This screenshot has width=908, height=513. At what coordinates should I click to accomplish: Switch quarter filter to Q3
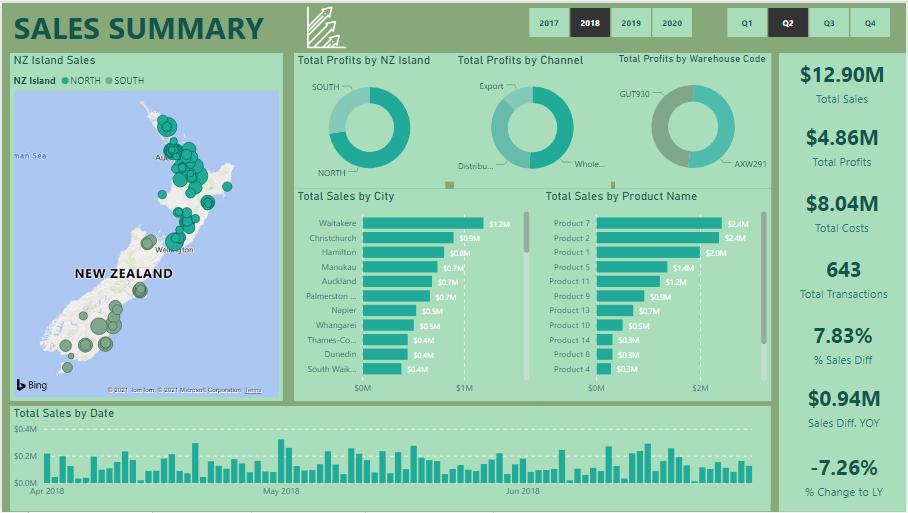(x=829, y=22)
